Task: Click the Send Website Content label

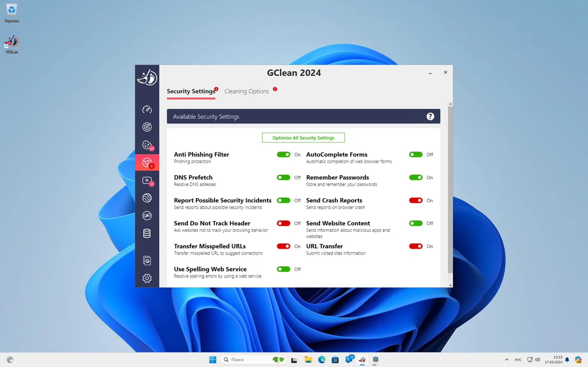Action: pos(338,223)
